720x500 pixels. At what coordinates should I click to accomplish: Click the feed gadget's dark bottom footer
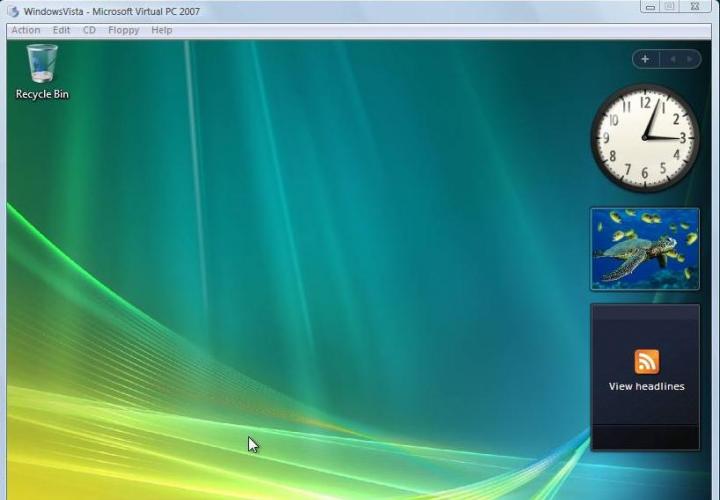coord(645,437)
